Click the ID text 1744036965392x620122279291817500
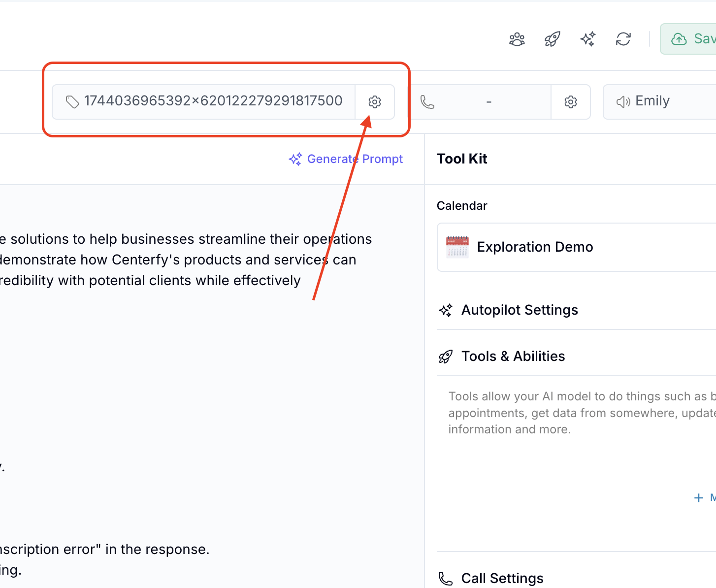 pos(213,101)
